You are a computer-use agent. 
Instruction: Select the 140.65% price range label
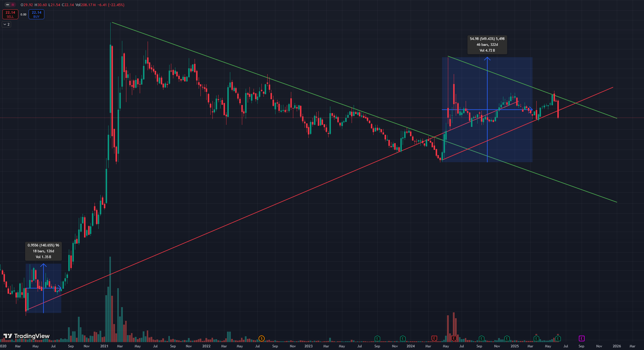(43, 251)
